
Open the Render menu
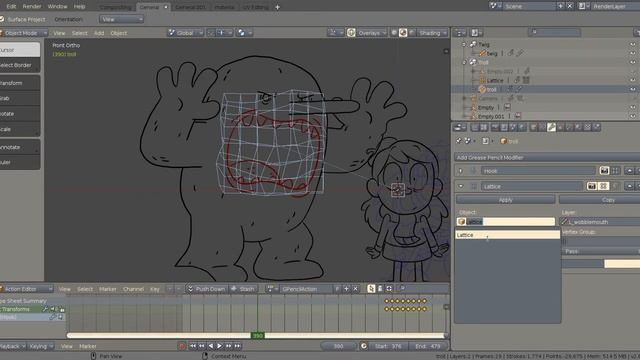[32, 7]
